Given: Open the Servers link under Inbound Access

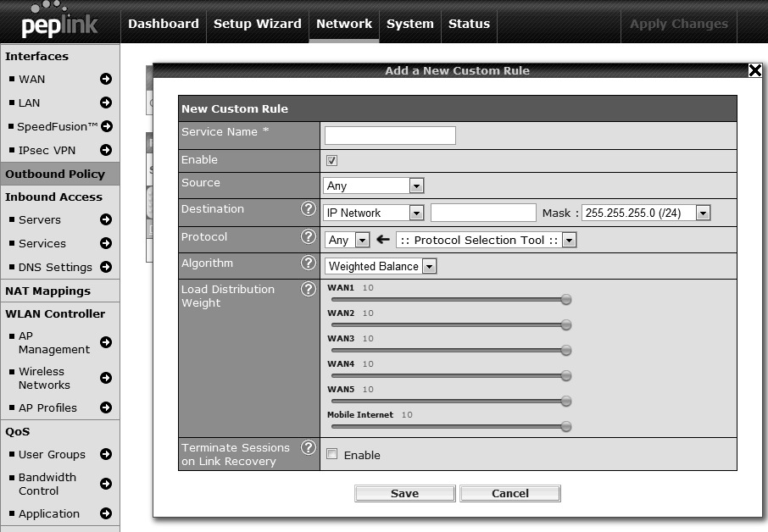Looking at the screenshot, I should pyautogui.click(x=40, y=219).
